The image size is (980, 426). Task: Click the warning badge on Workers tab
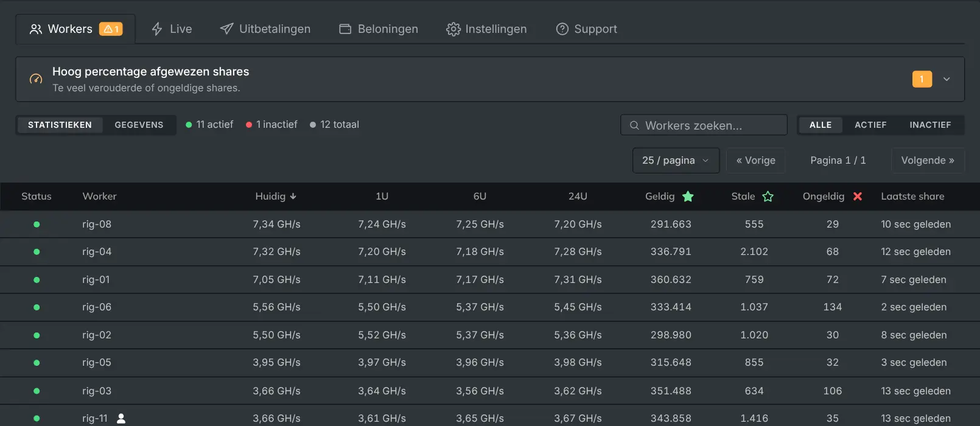click(111, 29)
